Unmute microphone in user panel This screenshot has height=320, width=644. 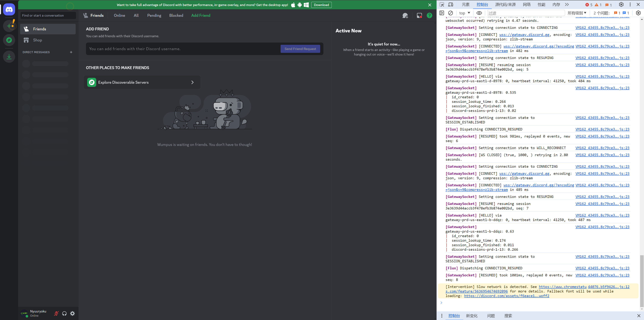pos(56,313)
